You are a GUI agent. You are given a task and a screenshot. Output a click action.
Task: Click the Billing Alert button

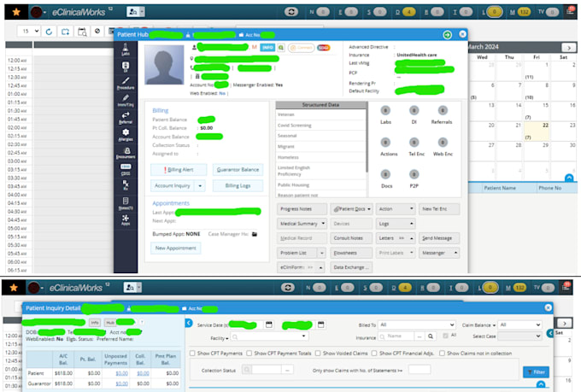[179, 170]
